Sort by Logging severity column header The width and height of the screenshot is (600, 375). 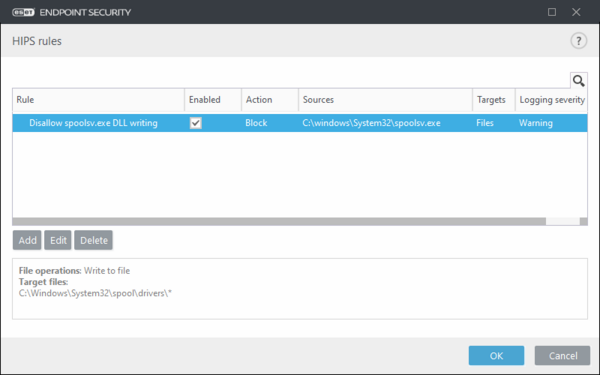[551, 100]
